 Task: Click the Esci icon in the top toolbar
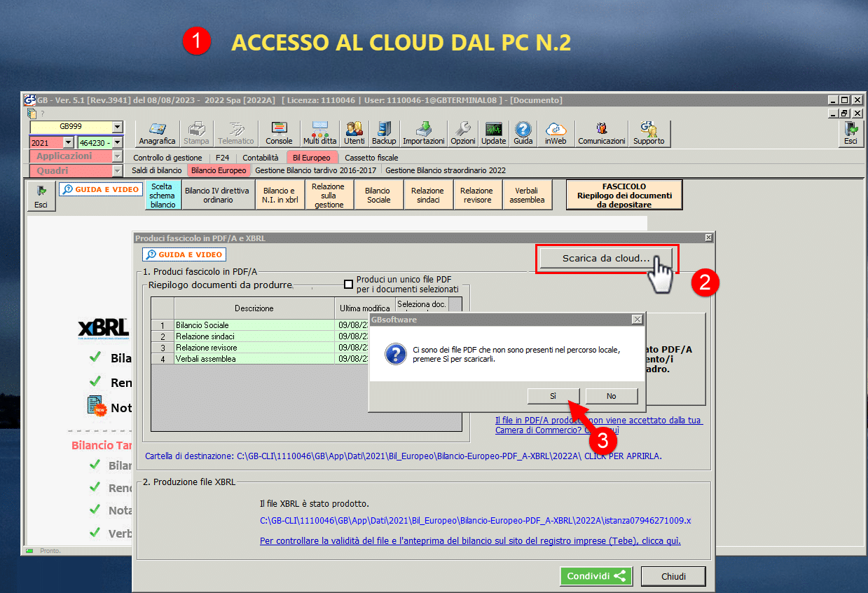coord(850,133)
